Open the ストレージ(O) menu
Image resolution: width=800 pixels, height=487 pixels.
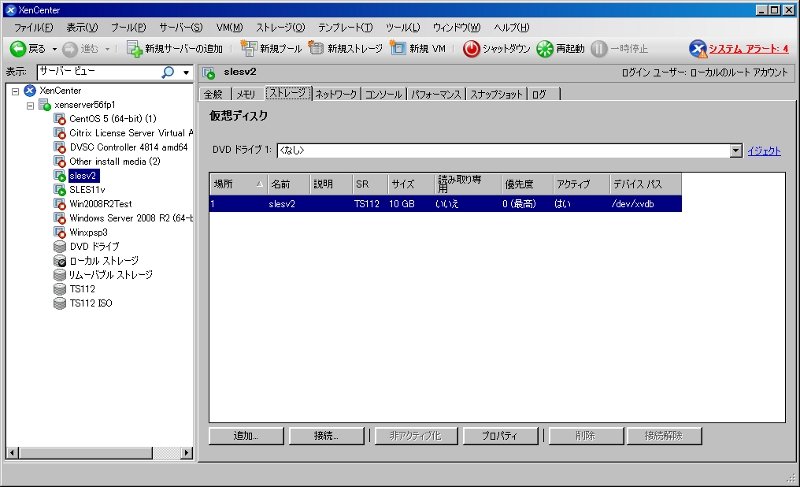coord(280,28)
